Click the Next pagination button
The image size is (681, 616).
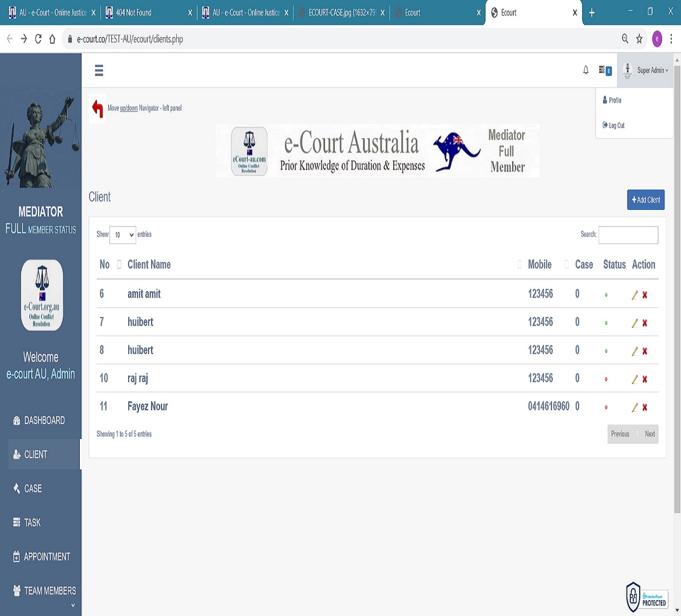point(650,434)
